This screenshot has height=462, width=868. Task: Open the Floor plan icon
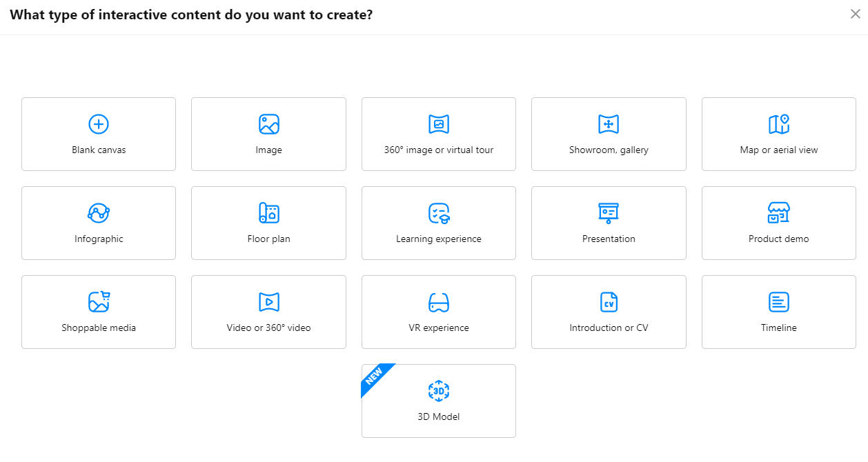[268, 213]
